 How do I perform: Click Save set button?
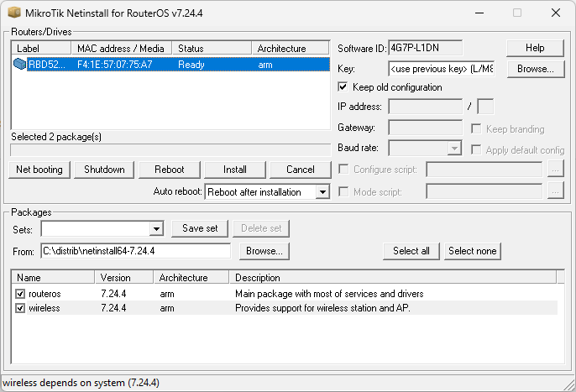pyautogui.click(x=200, y=228)
